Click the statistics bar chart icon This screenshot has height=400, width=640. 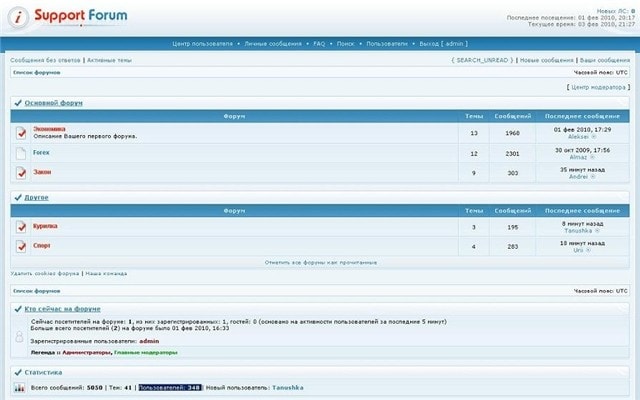(x=19, y=388)
